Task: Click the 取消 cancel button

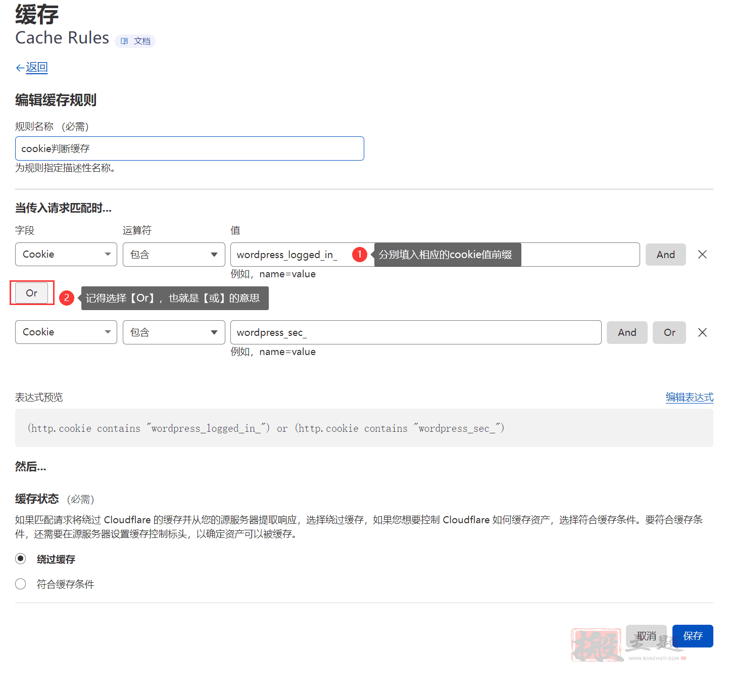Action: point(646,636)
